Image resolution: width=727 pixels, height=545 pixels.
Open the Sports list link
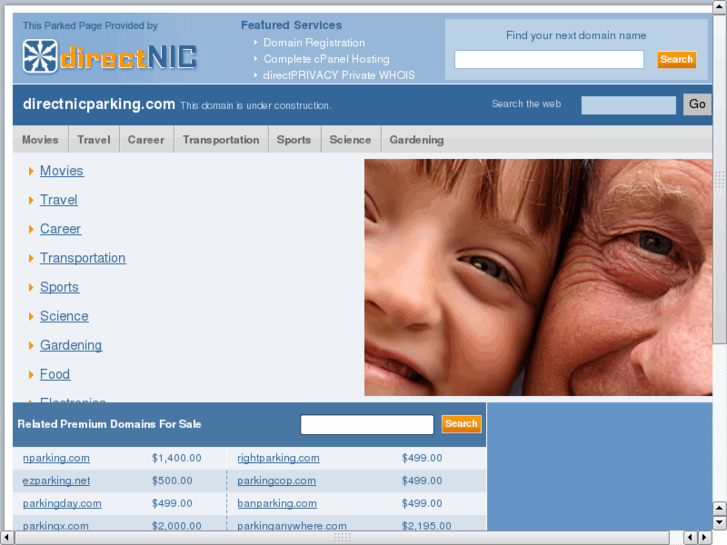[x=59, y=287]
